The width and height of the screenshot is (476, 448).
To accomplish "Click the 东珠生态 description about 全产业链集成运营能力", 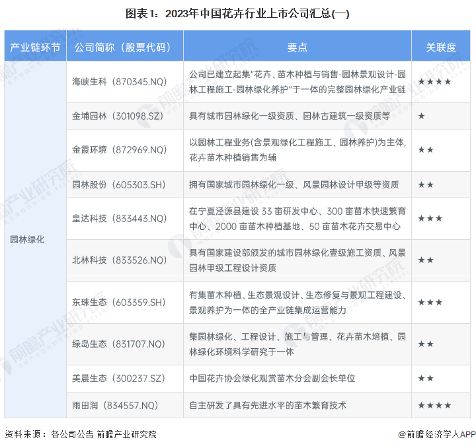I will [297, 302].
